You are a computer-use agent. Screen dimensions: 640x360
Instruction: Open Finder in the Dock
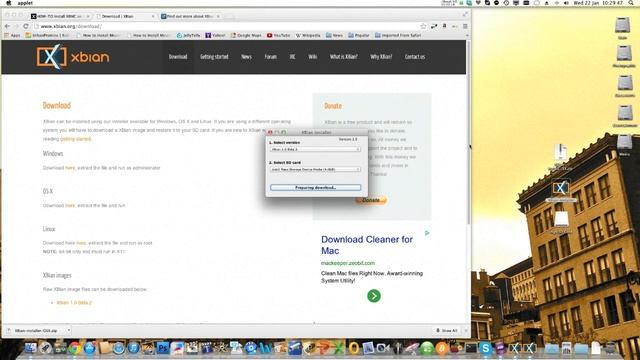tap(31, 348)
